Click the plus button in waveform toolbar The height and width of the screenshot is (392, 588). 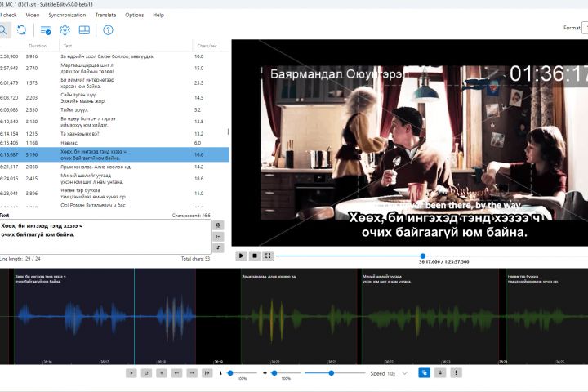pos(162,373)
